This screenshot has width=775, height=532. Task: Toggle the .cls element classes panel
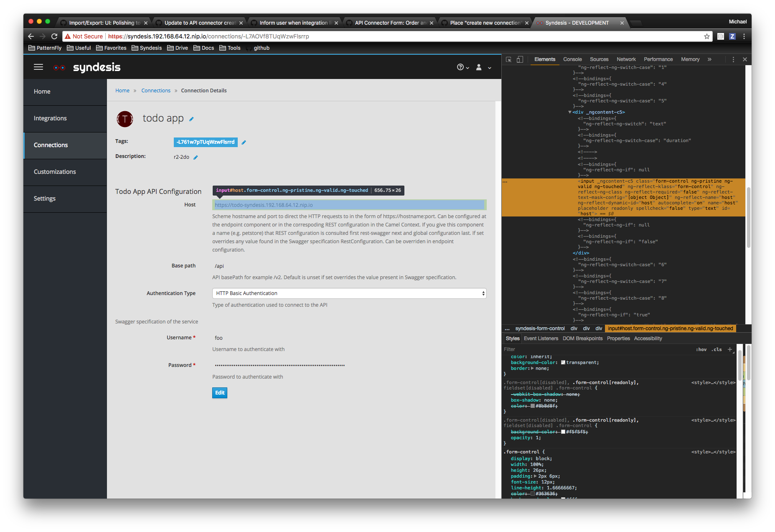[x=717, y=349]
